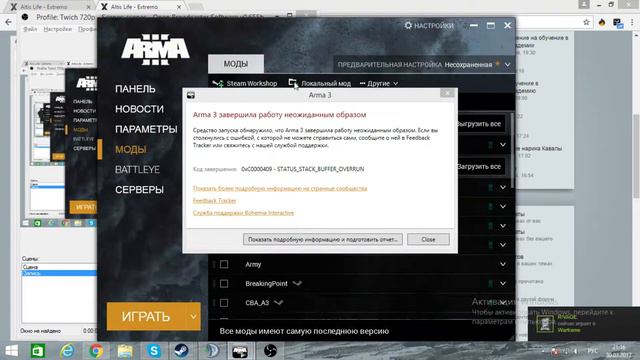The image size is (640, 360).
Task: Open the Файл menu in OBS
Action: (30, 29)
